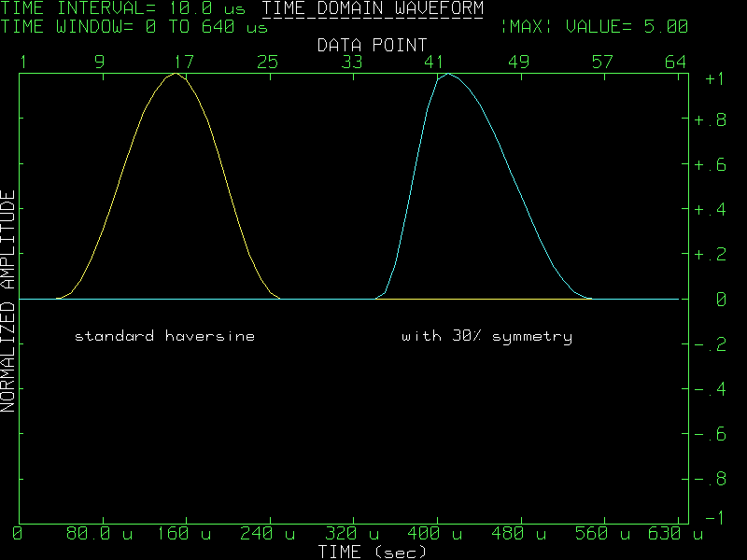Click the -.8 amplitude label

[x=711, y=479]
